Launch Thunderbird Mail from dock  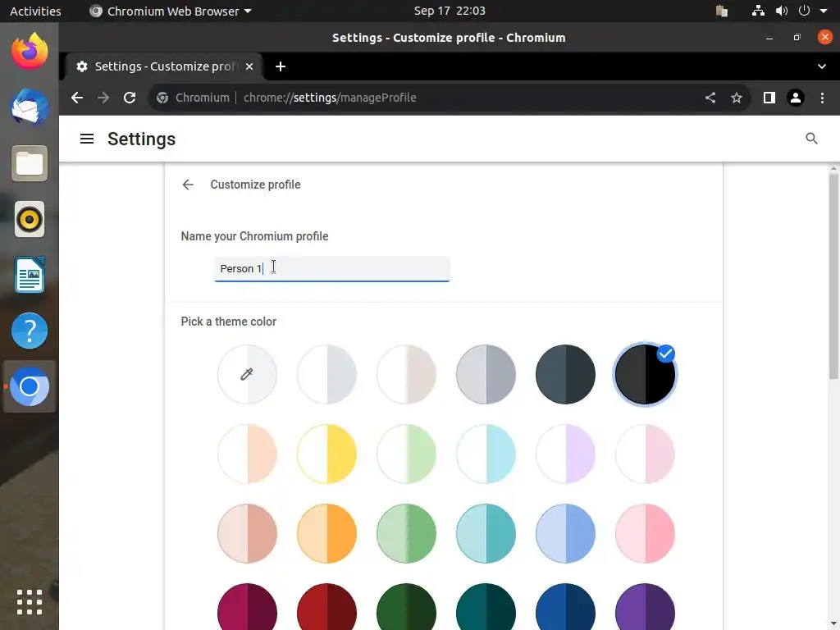(30, 107)
